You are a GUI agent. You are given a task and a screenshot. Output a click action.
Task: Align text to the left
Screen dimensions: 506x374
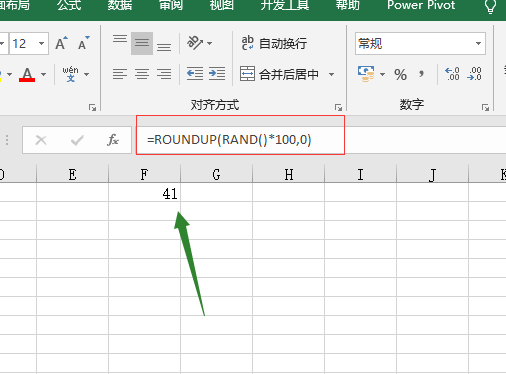(x=120, y=74)
